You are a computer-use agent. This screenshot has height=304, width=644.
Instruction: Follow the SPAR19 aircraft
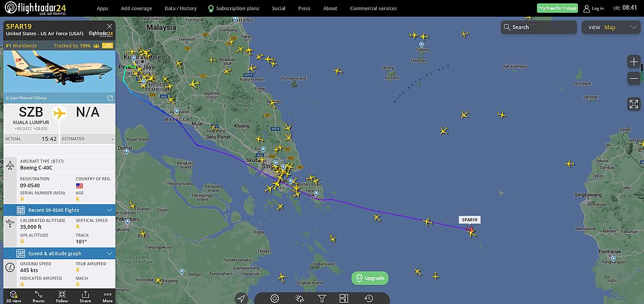(61, 296)
